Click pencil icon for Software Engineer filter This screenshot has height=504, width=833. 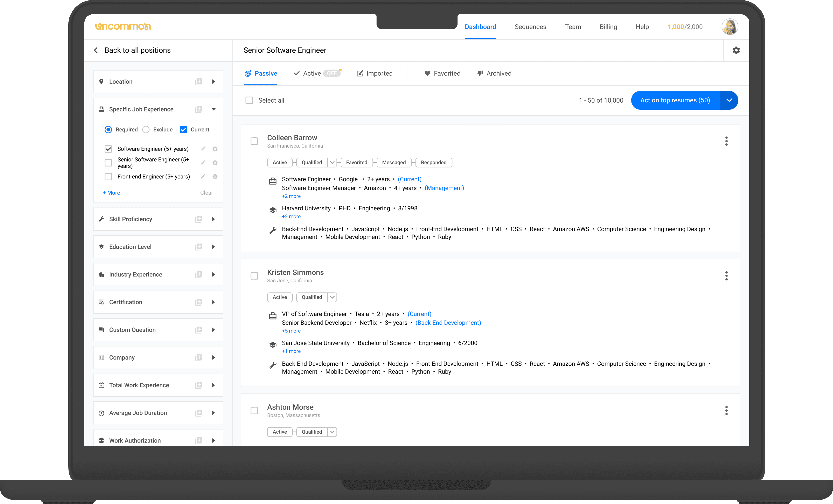coord(203,149)
